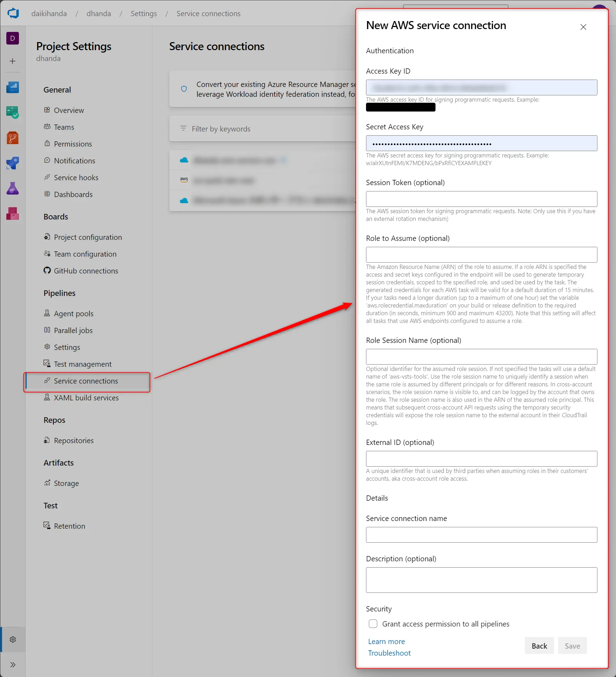The width and height of the screenshot is (616, 677).
Task: Open XAML build services
Action: pos(86,398)
